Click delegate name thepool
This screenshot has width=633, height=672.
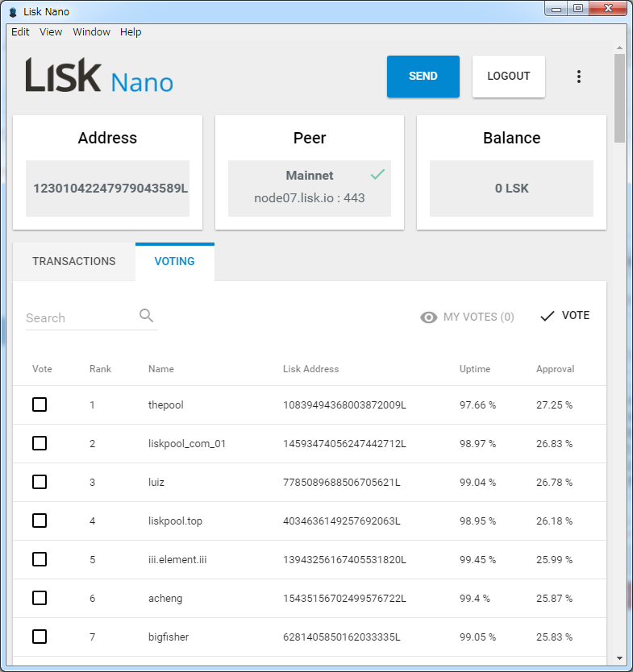165,405
